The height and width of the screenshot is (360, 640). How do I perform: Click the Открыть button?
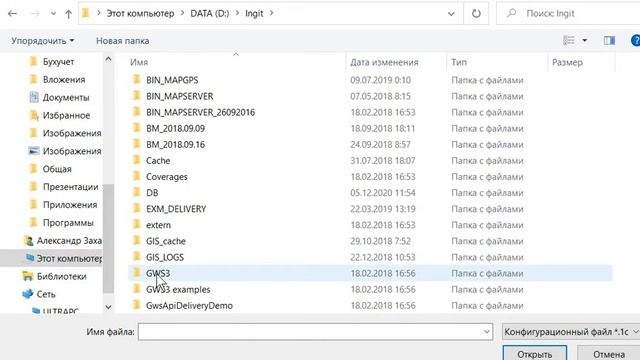(x=534, y=354)
